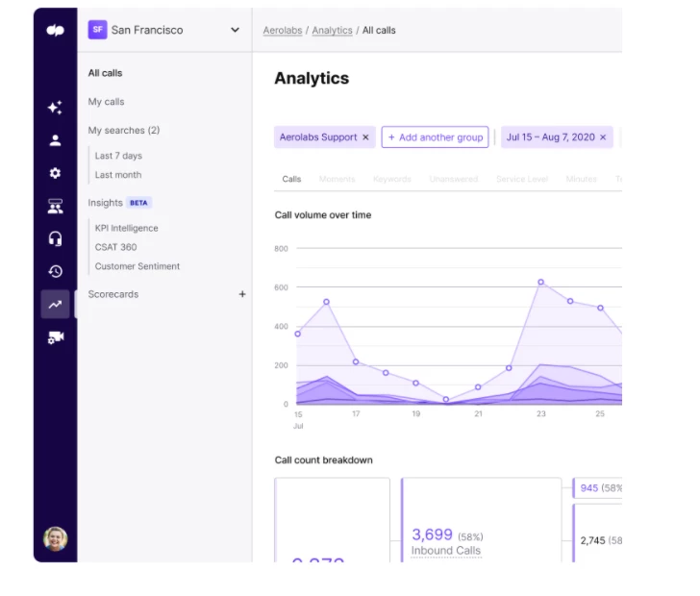The height and width of the screenshot is (596, 700).
Task: Open Insights BETA section
Action: click(119, 203)
